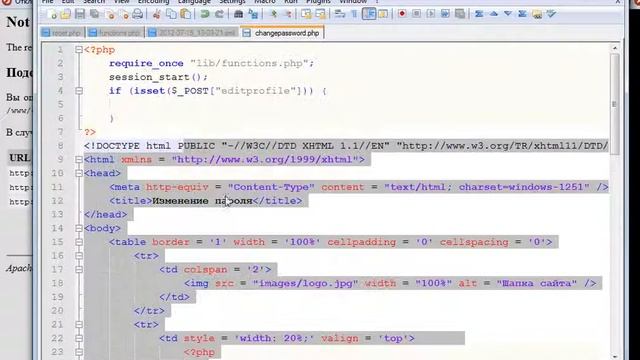This screenshot has height=360, width=640.
Task: Collapse the <body> fold at line 14
Action: tap(79, 228)
